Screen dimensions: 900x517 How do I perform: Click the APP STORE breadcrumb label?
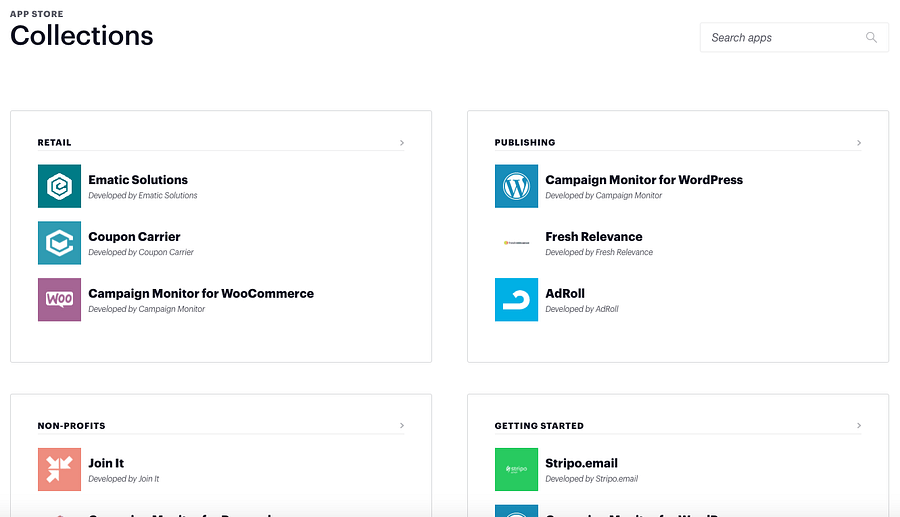tap(36, 14)
